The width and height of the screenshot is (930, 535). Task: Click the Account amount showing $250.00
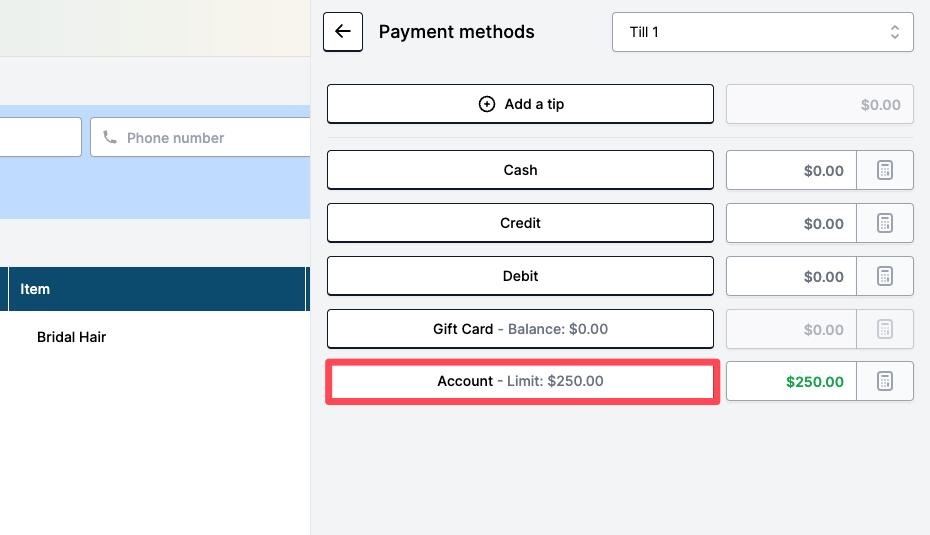(x=791, y=381)
